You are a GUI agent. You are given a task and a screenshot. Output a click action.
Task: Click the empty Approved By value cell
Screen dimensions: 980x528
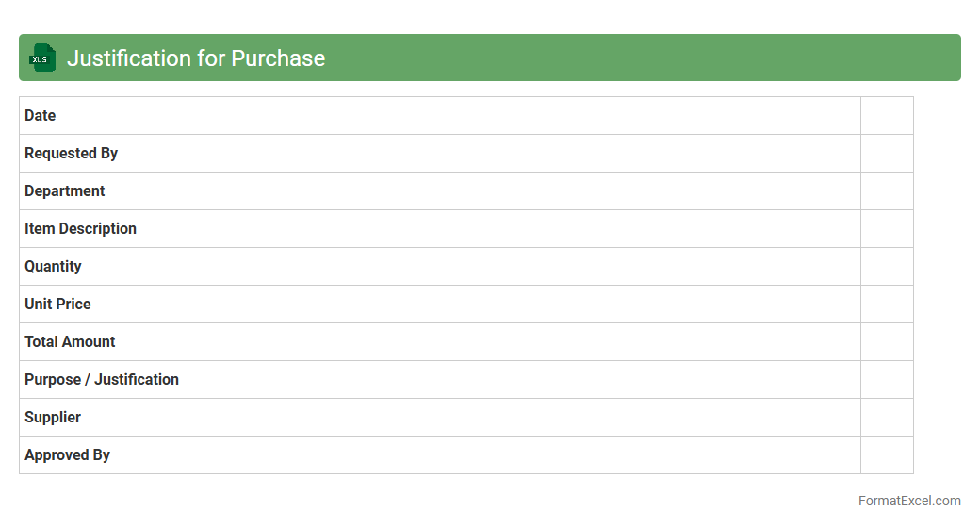(887, 455)
